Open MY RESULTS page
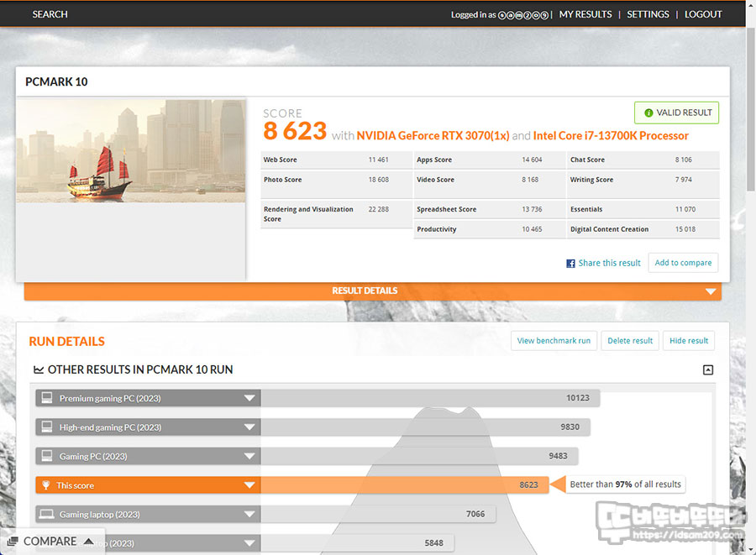The image size is (756, 555). click(x=585, y=14)
